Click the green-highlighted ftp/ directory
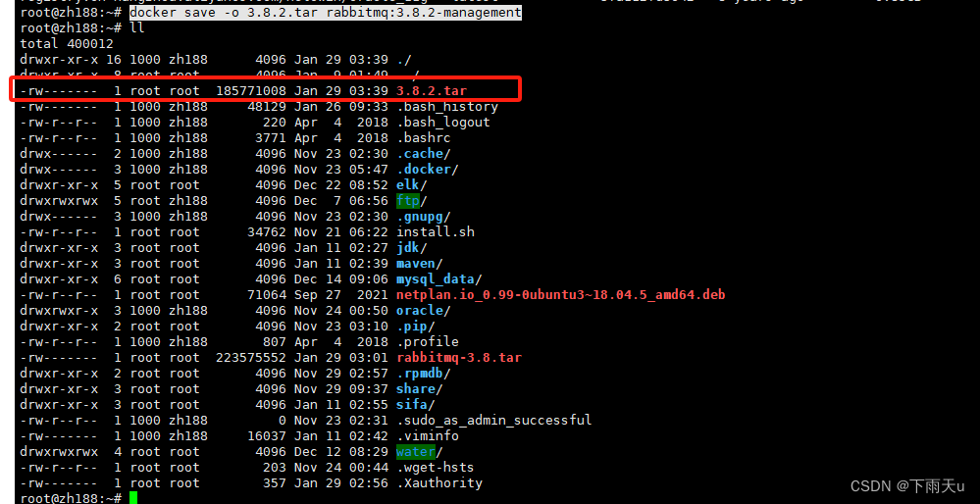This screenshot has width=980, height=504. [x=412, y=201]
